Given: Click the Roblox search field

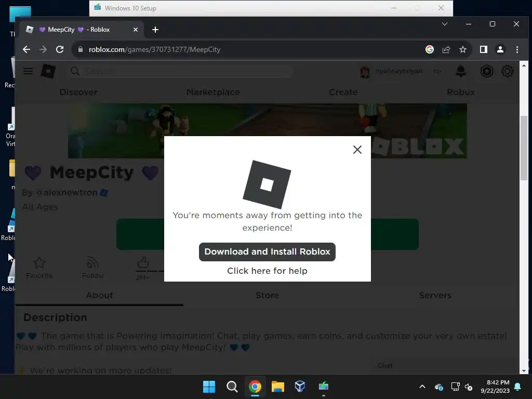Looking at the screenshot, I should coord(180,71).
